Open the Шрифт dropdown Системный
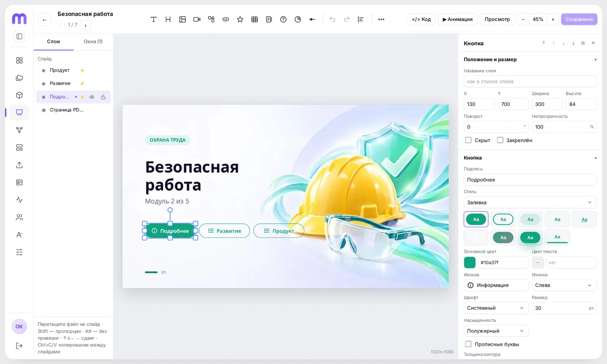The image size is (607, 364). 496,308
